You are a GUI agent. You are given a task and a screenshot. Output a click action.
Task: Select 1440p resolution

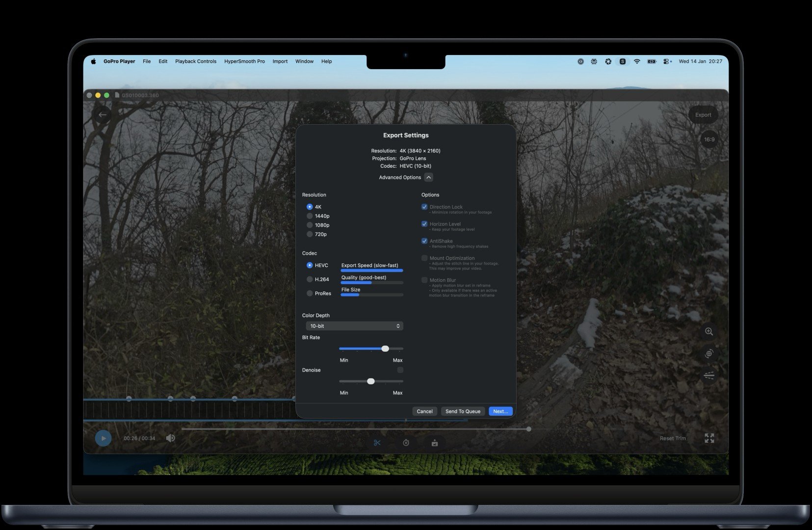point(310,216)
